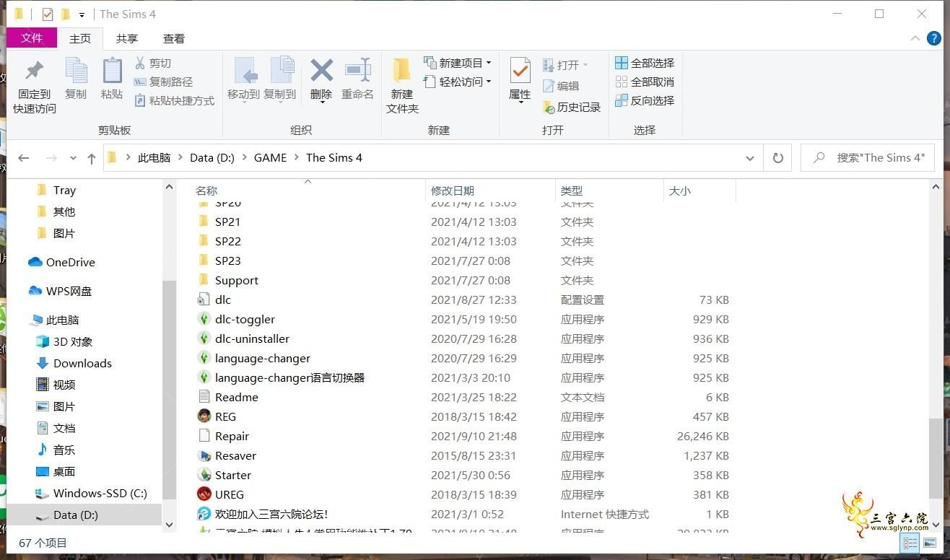Sort by the Type (类型) column header
The width and height of the screenshot is (950, 560).
pyautogui.click(x=572, y=191)
